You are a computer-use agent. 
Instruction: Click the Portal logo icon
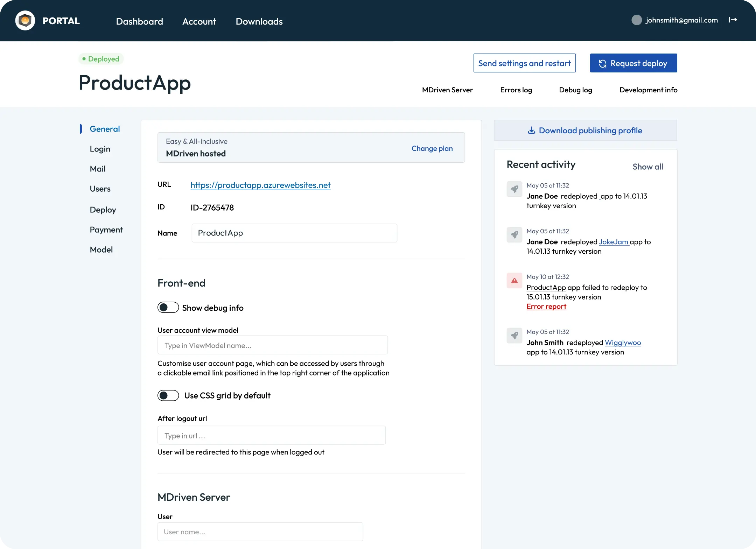(x=25, y=21)
